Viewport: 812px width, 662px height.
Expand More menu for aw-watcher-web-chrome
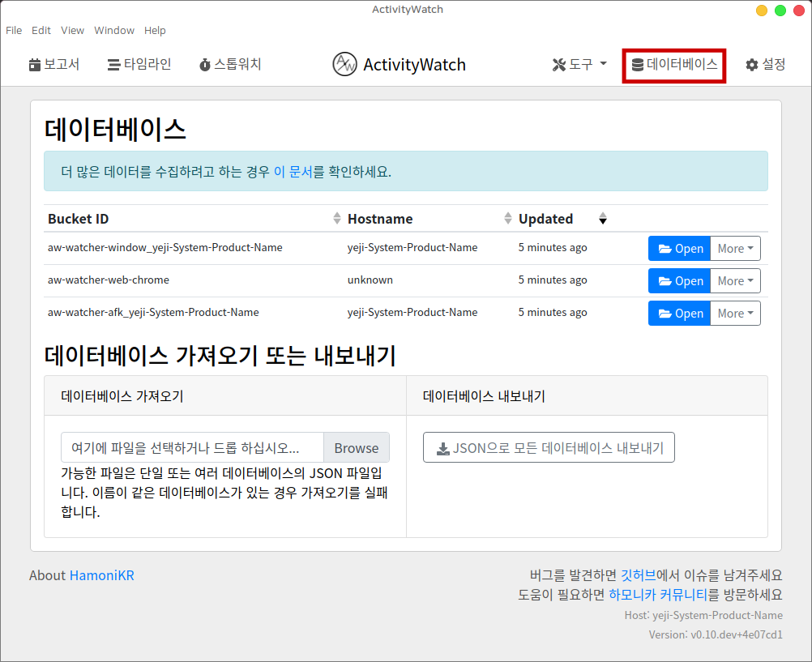735,281
